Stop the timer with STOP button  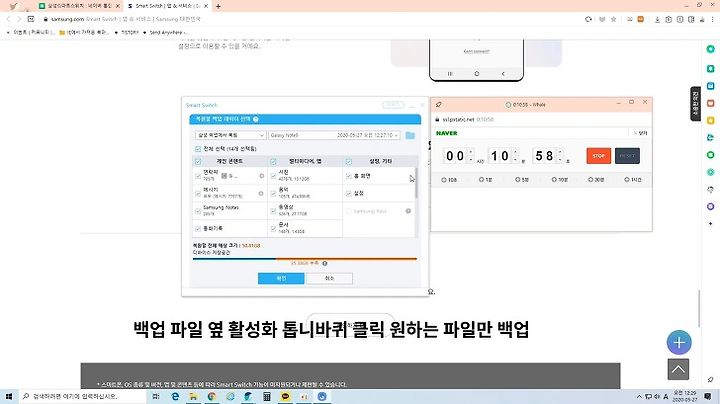click(598, 156)
